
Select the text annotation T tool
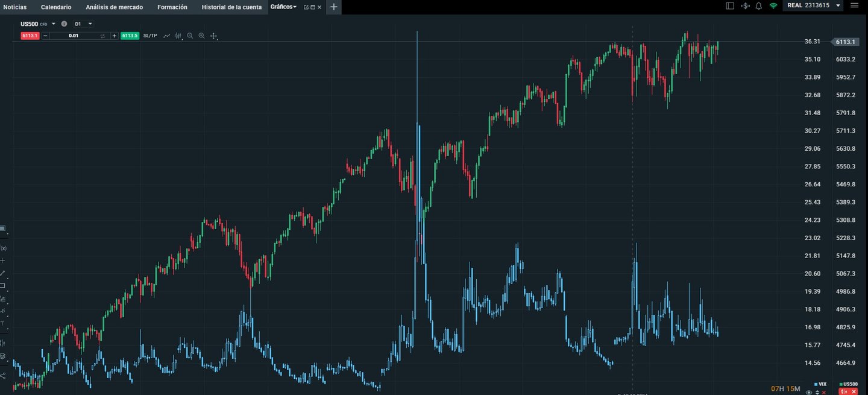click(x=2, y=324)
